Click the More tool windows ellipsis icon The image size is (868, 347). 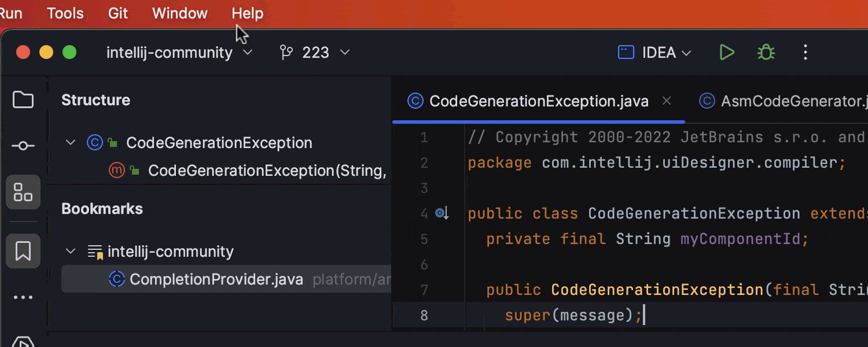tap(23, 297)
